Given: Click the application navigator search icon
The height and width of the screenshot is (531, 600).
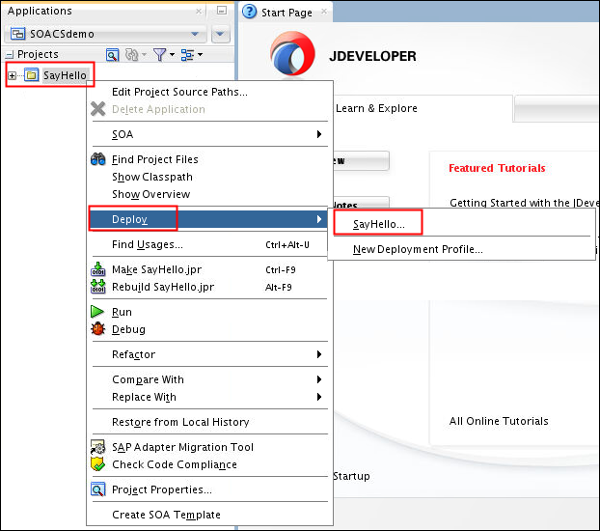Looking at the screenshot, I should pos(112,55).
